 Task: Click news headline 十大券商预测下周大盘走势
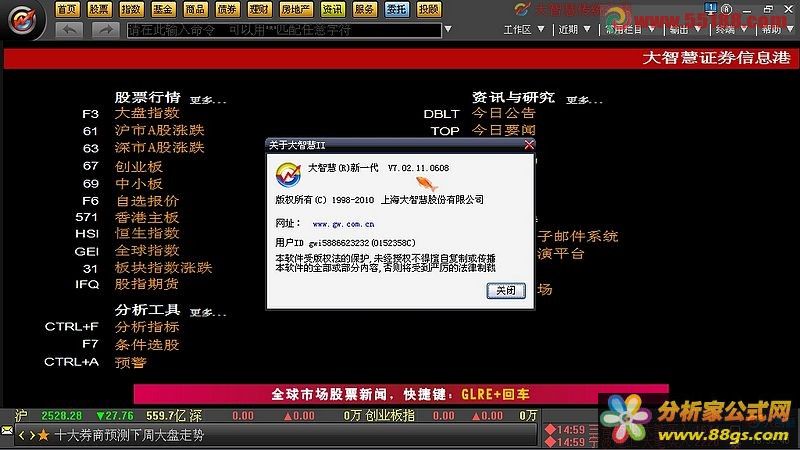[130, 435]
